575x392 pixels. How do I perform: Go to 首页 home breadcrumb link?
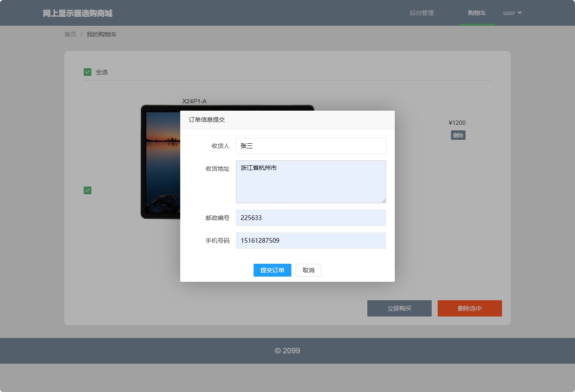tap(70, 34)
